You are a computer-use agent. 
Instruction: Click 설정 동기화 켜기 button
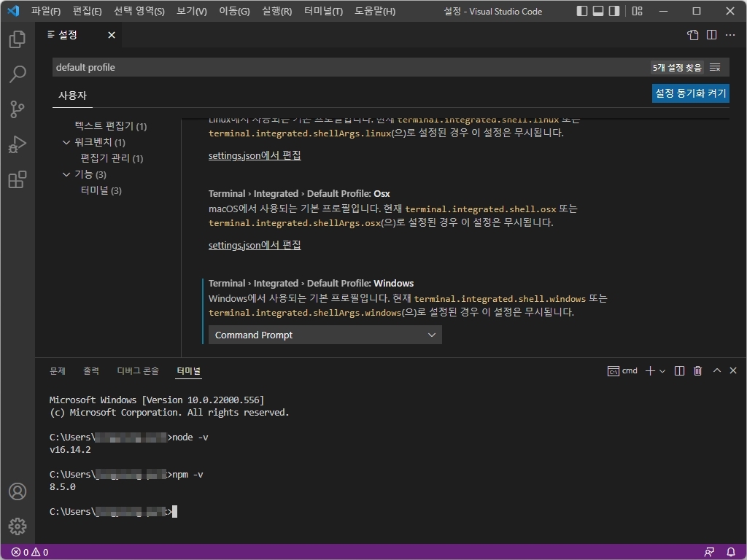[690, 93]
